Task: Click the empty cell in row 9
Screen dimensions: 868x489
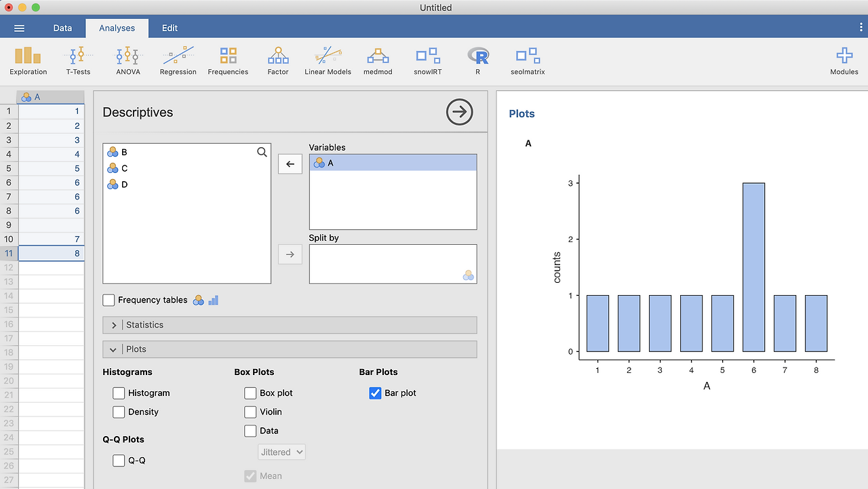Action: 52,225
